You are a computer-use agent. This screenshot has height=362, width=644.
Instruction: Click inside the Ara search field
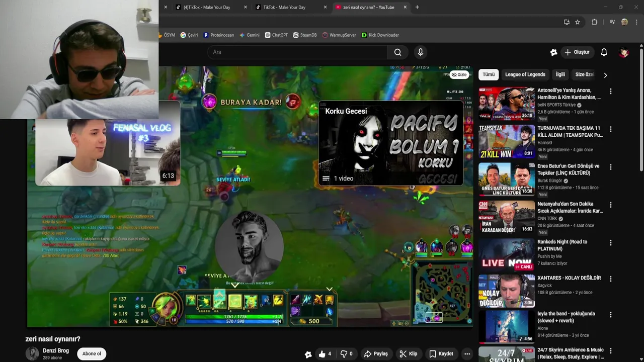coord(297,52)
